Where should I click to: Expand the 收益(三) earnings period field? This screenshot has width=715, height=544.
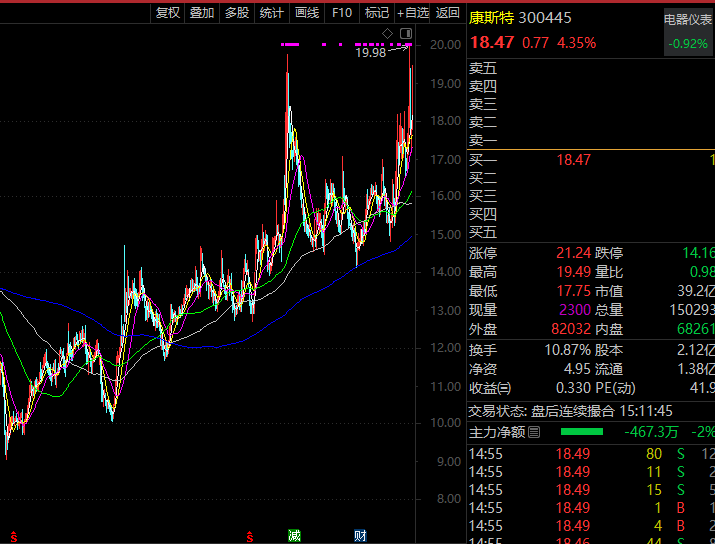click(x=490, y=388)
